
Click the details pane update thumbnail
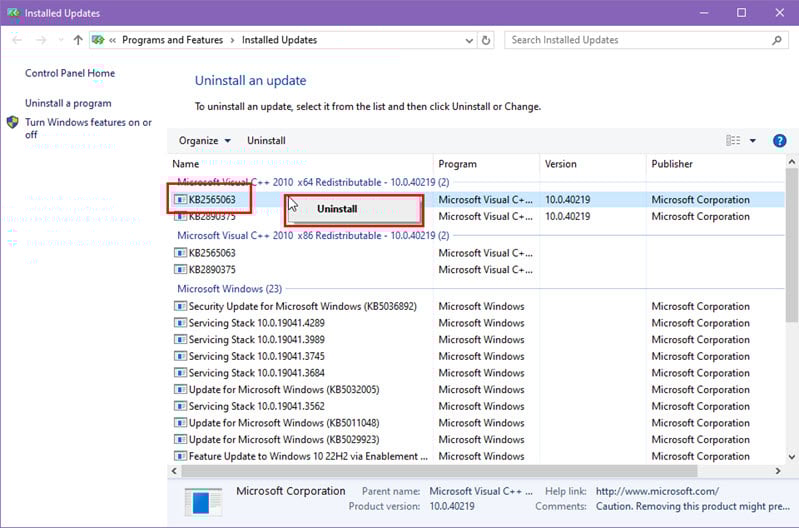[203, 503]
